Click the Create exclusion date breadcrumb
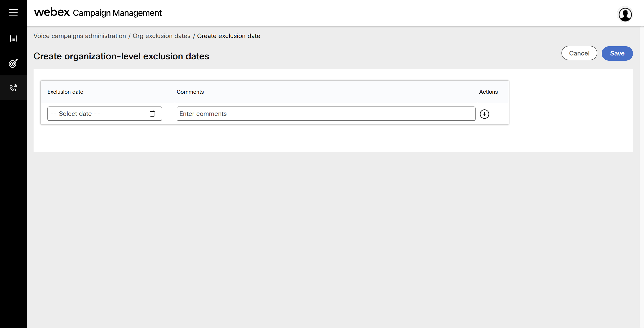This screenshot has height=328, width=644. click(229, 36)
